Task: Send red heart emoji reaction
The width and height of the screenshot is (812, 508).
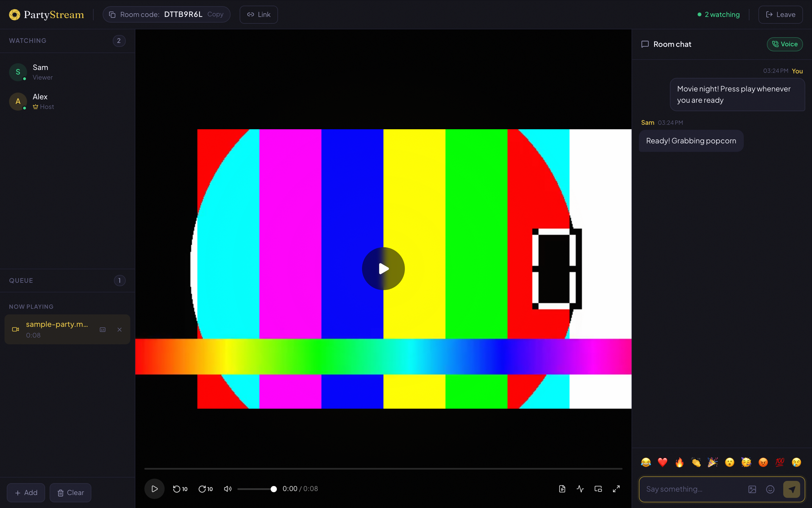Action: coord(663,462)
